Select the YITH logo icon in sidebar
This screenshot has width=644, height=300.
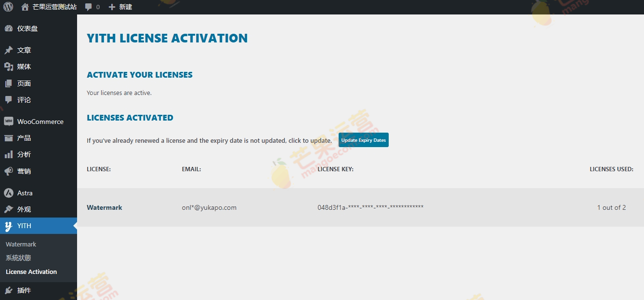click(9, 226)
